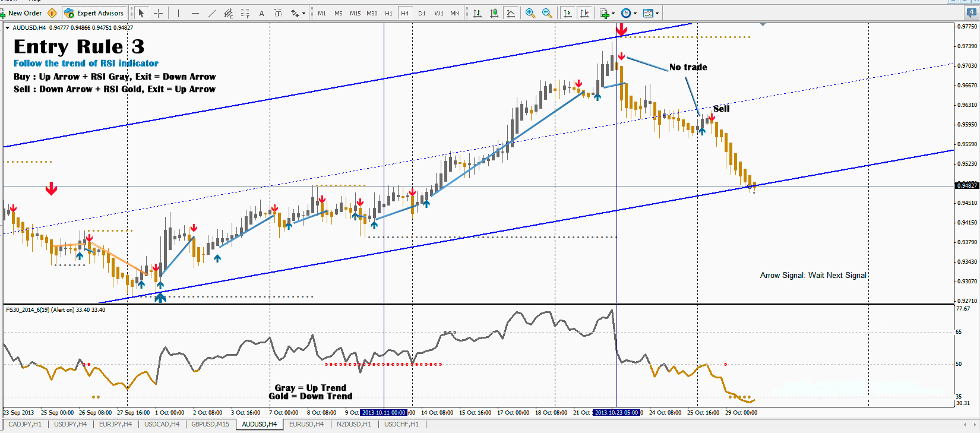980x433 pixels.
Task: Select the trendline drawing tool
Action: click(212, 13)
